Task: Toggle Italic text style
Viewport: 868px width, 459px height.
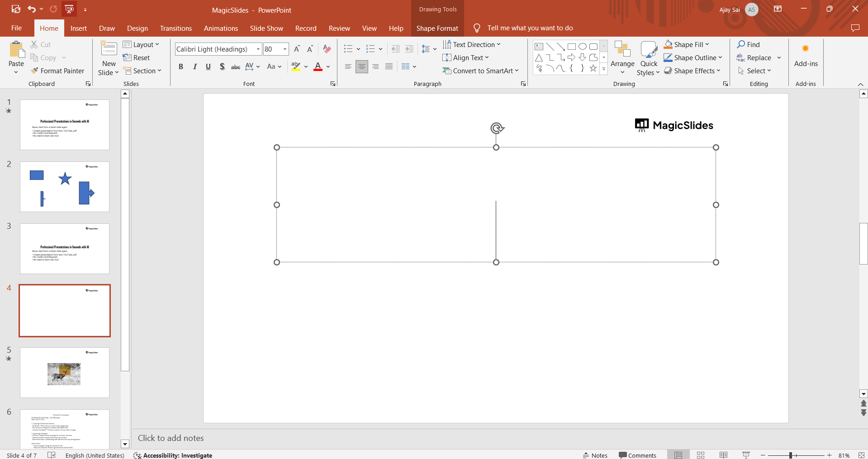Action: pos(194,67)
